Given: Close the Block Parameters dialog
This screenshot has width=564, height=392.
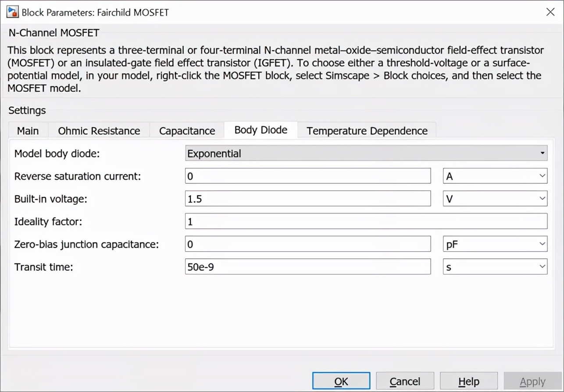Looking at the screenshot, I should coord(550,12).
